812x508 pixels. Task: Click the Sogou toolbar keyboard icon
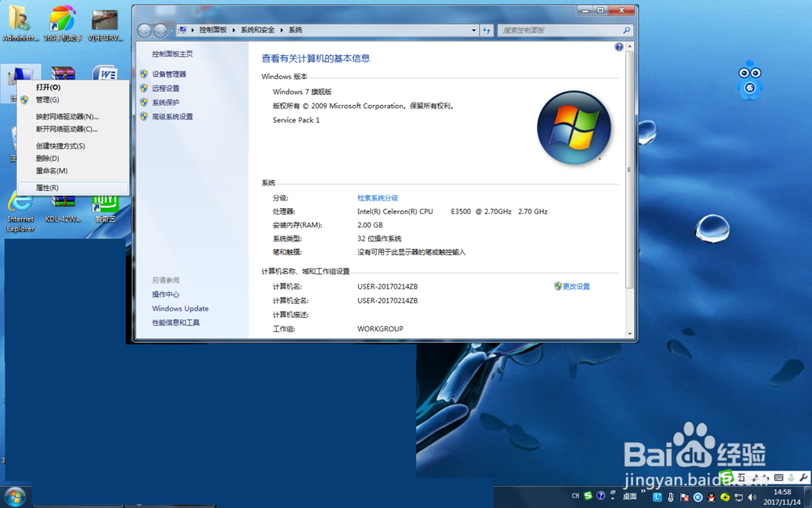click(x=779, y=477)
